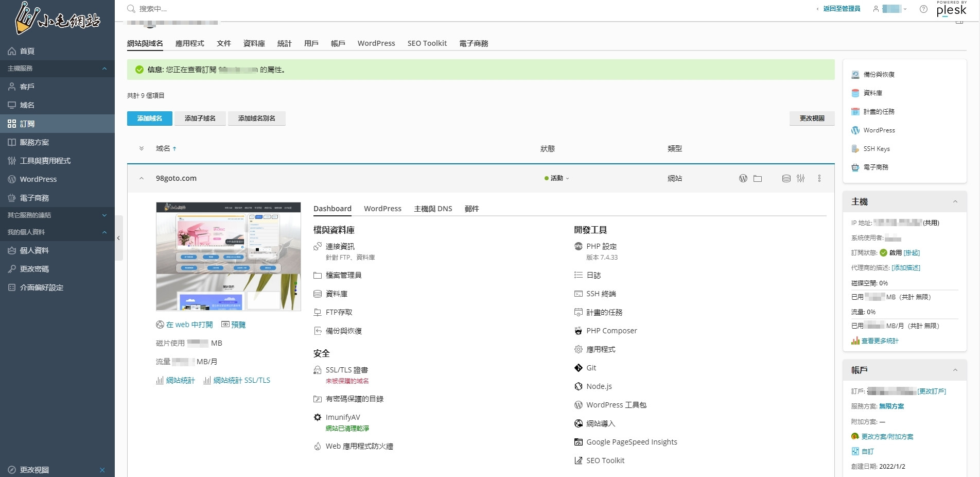Open ImunifyAV scanner
980x477 pixels.
342,417
